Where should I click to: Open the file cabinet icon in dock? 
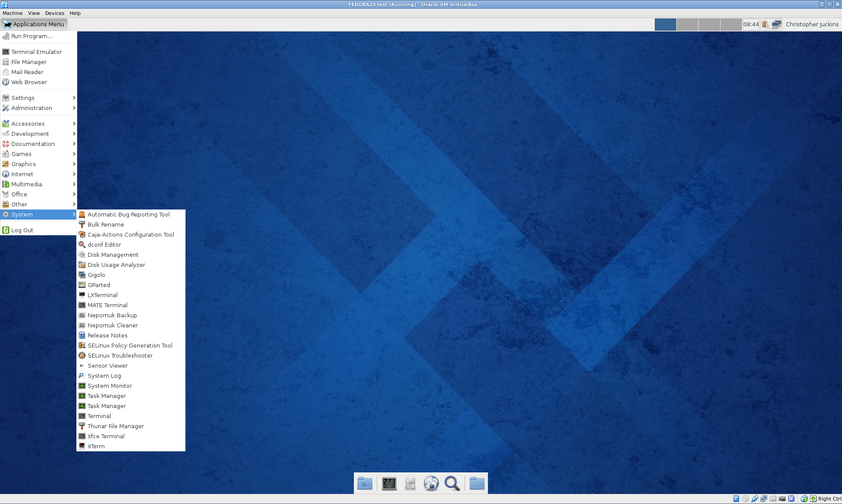click(x=410, y=483)
